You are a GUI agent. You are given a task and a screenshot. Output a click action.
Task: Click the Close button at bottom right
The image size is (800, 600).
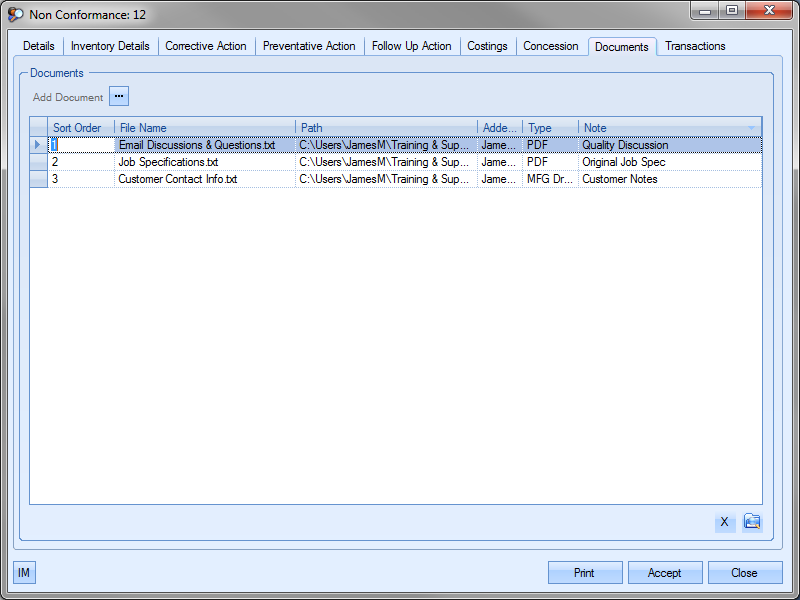coord(744,573)
